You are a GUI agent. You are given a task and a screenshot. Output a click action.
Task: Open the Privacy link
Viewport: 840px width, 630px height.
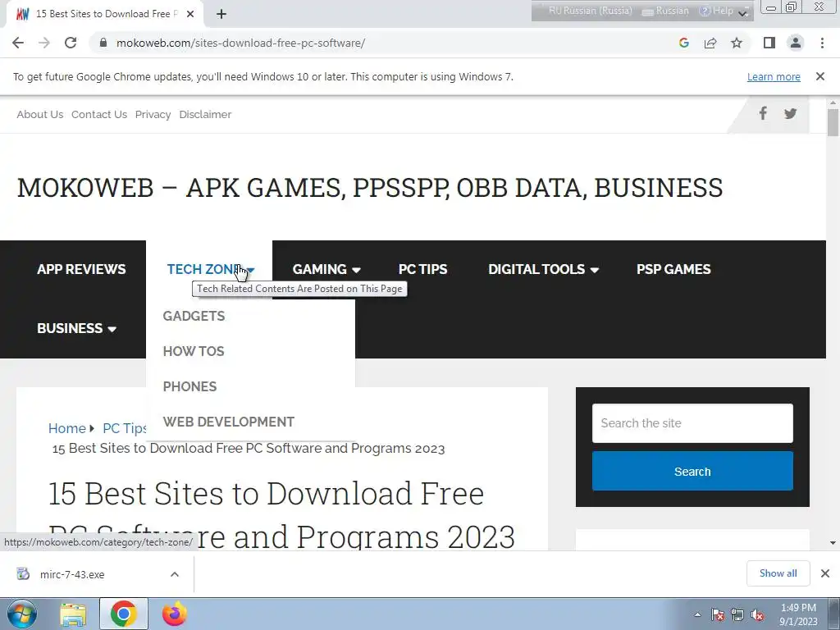click(x=153, y=114)
